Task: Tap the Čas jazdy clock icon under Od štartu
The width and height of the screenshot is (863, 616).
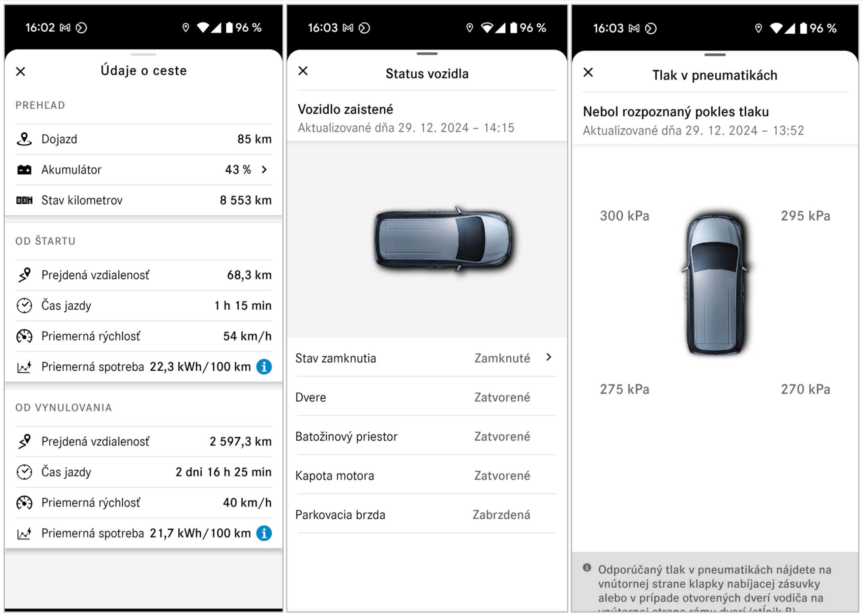Action: pos(24,306)
